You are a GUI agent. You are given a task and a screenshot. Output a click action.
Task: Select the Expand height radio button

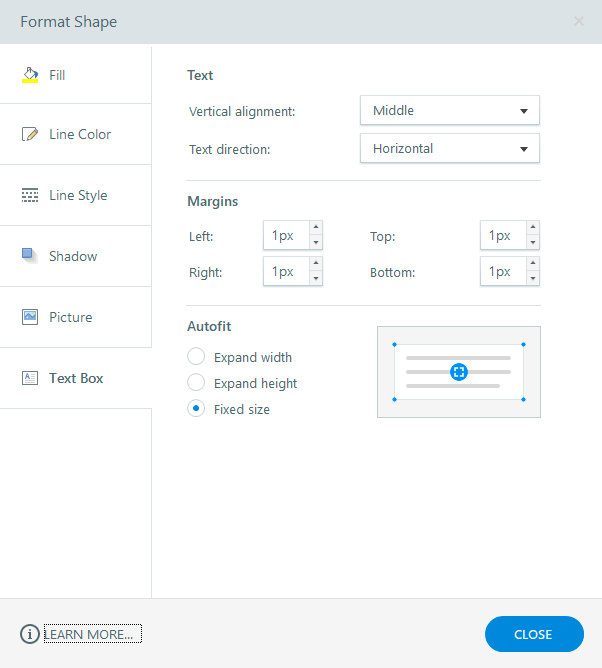196,383
